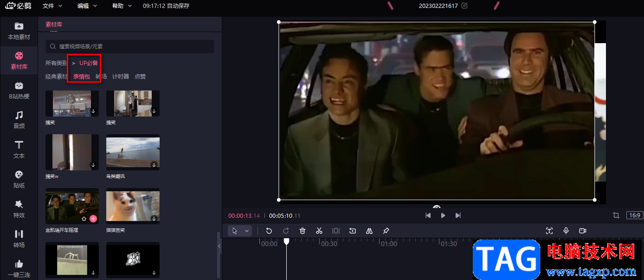The width and height of the screenshot is (644, 280).
Task: Open the 音频 audio panel
Action: [x=19, y=120]
